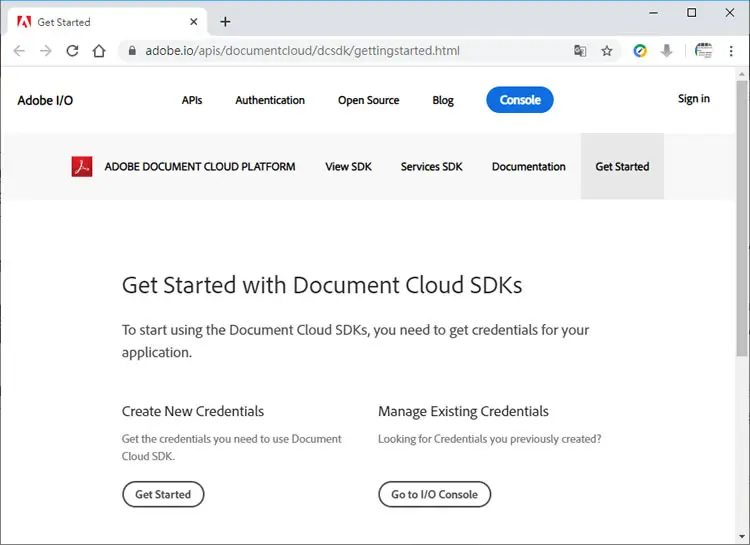Click Go to I/O Console button

[x=434, y=494]
